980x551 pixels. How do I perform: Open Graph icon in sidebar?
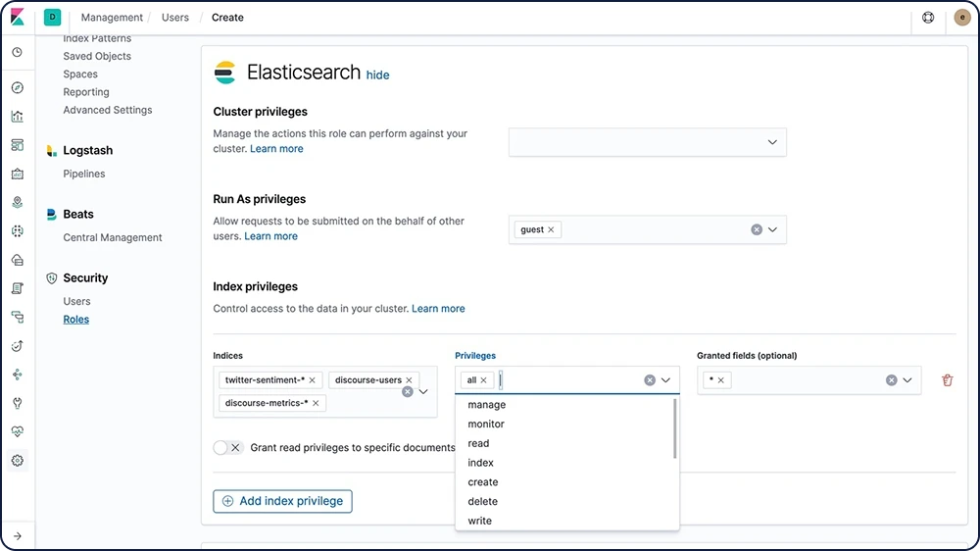click(18, 374)
